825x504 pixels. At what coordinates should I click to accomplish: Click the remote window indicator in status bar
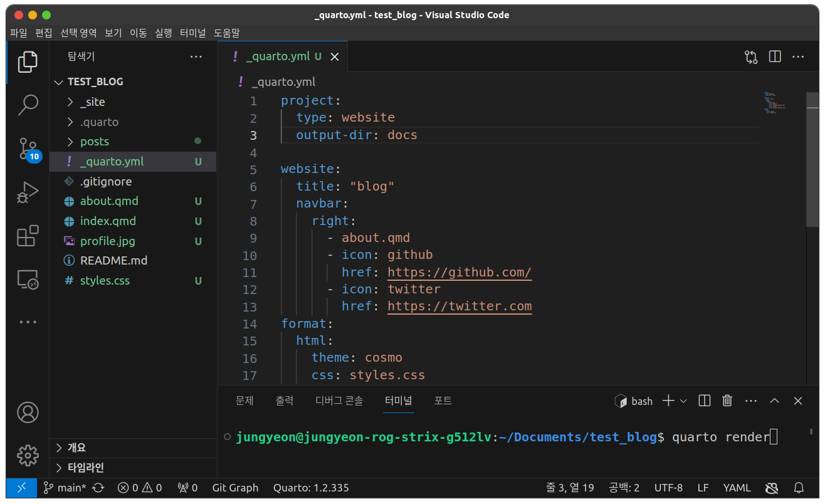pyautogui.click(x=21, y=488)
